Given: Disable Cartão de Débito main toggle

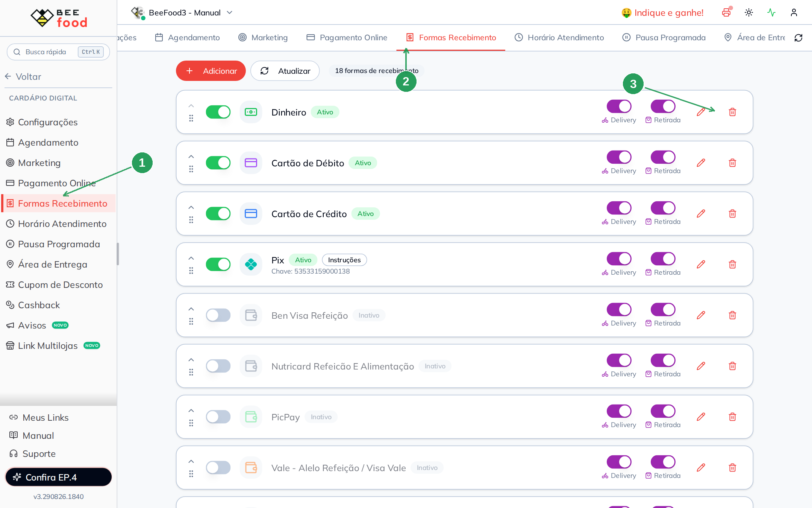Looking at the screenshot, I should coord(218,163).
